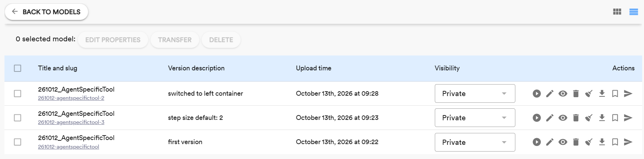Download the 'switched to left container' version
The height and width of the screenshot is (159, 644).
602,93
